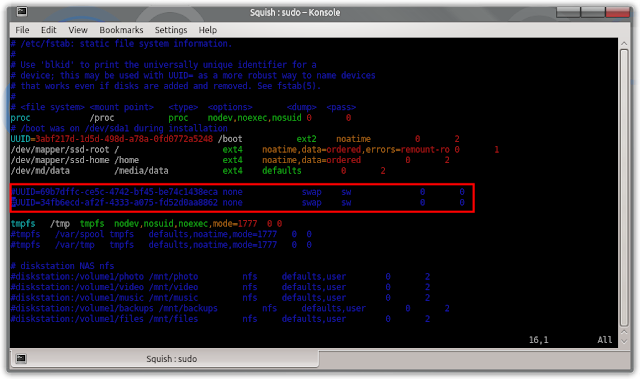Click the '16,1' cursor position indicator

coord(538,340)
